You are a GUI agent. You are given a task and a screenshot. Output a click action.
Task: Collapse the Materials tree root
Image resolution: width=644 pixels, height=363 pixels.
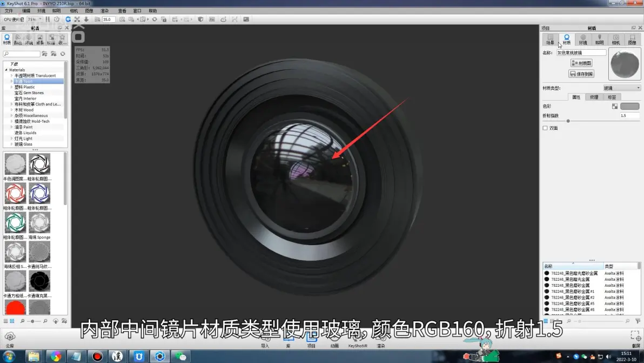click(6, 70)
